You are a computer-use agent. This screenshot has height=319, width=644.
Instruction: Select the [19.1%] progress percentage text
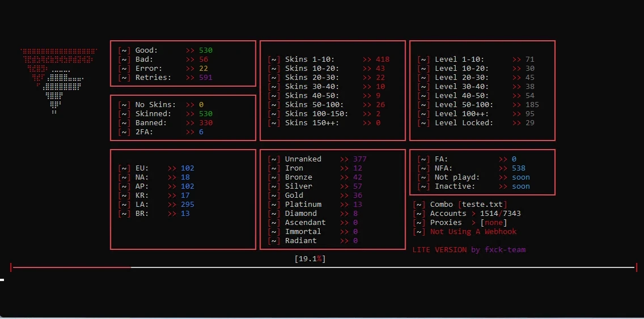tap(310, 259)
